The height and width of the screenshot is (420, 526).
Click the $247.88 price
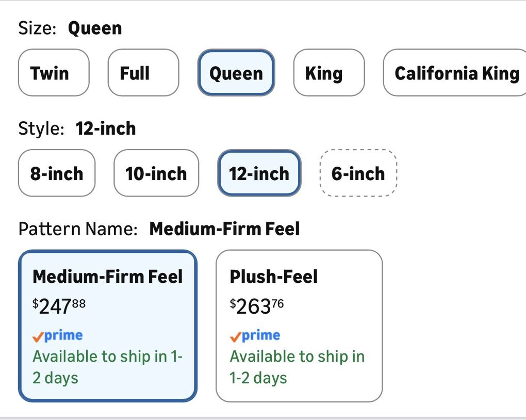59,306
